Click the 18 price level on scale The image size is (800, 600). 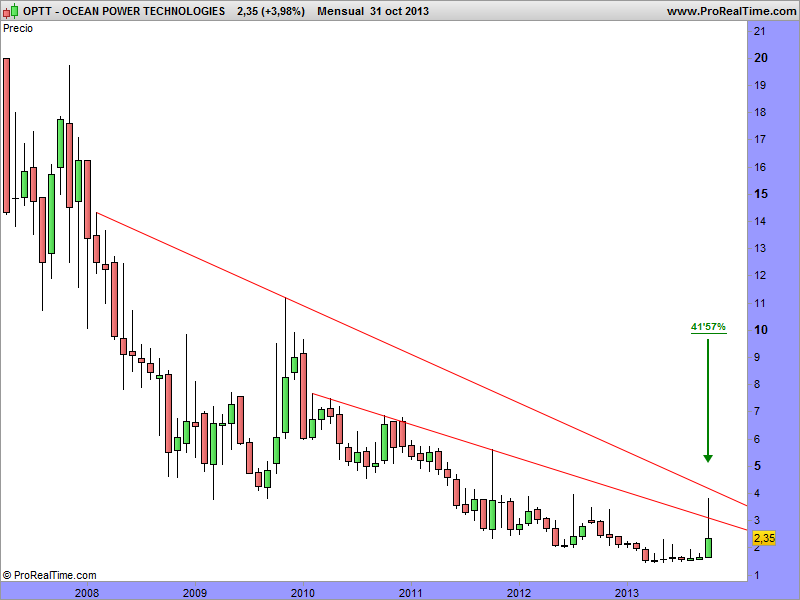coord(760,112)
